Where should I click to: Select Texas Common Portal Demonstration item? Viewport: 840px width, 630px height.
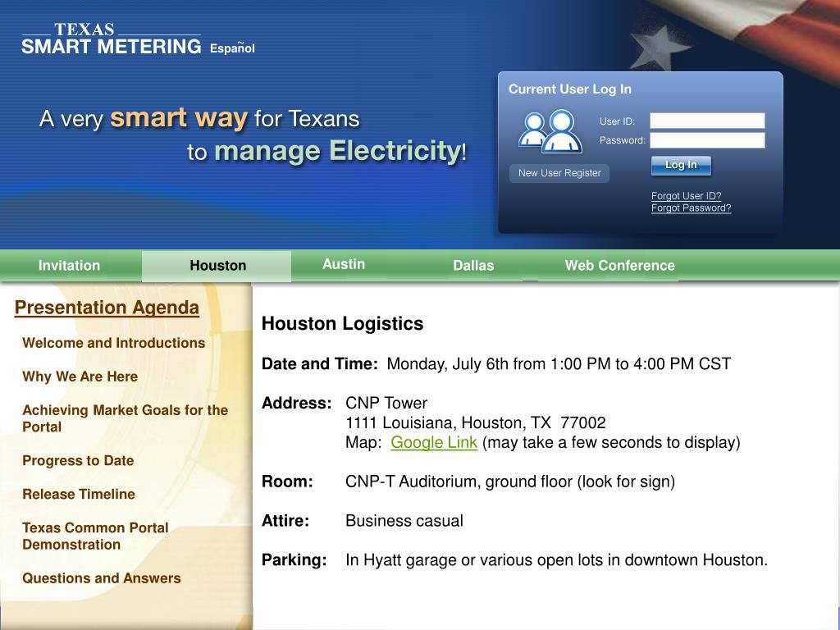pos(95,536)
